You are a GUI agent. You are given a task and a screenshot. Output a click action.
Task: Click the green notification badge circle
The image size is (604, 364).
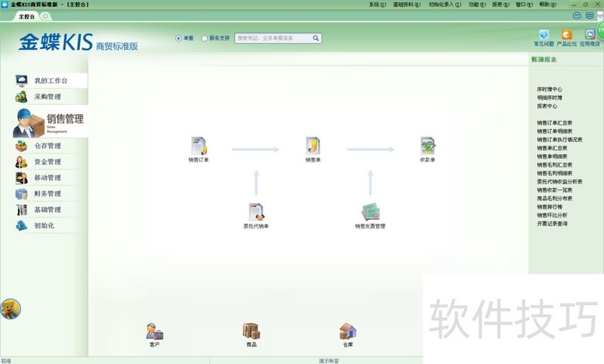pyautogui.click(x=600, y=30)
